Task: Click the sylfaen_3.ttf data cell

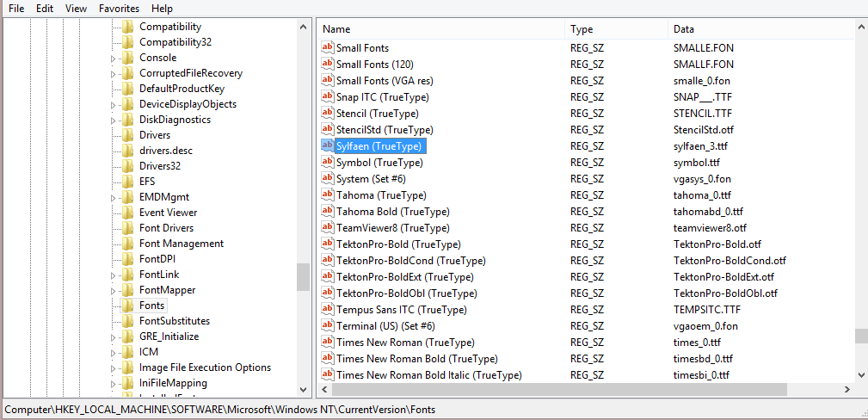Action: click(700, 145)
